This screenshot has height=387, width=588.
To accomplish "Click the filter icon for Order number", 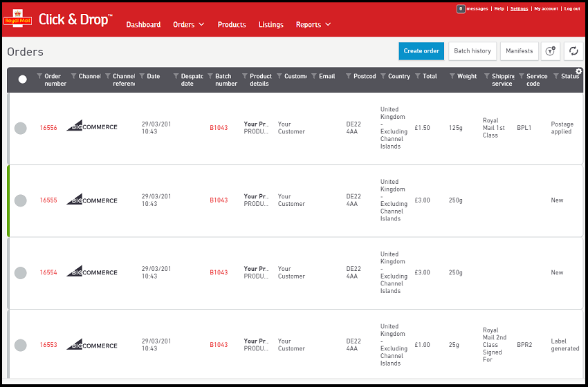I will click(39, 76).
